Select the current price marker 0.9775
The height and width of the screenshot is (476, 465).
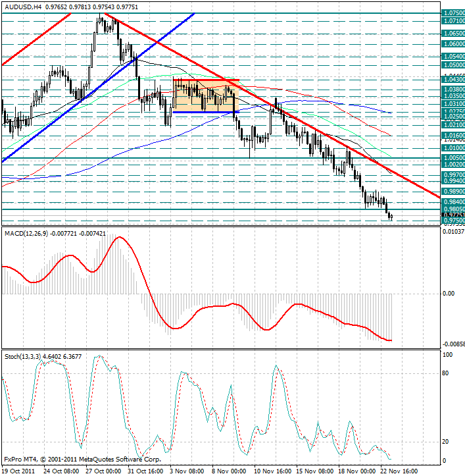point(453,215)
